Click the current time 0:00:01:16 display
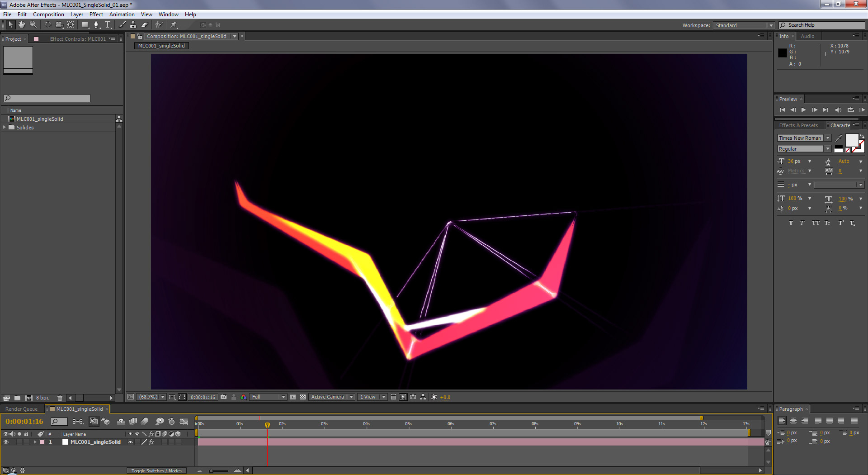 [x=24, y=421]
